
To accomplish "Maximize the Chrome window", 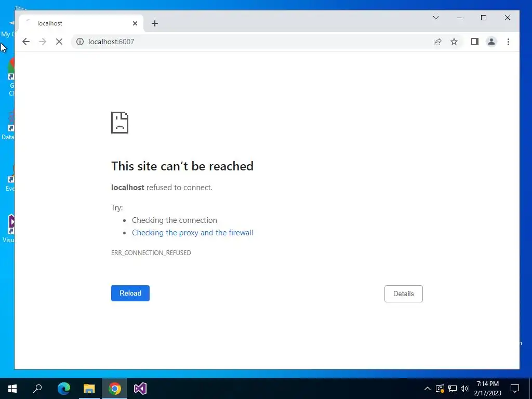I will click(484, 18).
